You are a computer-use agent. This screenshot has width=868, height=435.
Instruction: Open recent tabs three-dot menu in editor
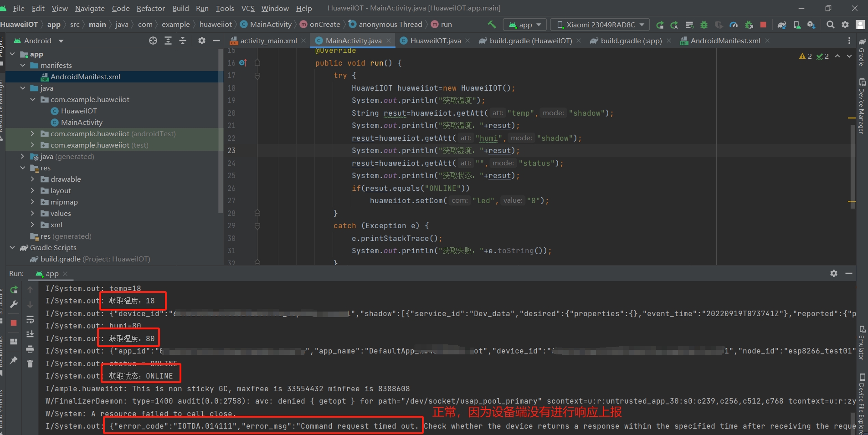pos(849,41)
